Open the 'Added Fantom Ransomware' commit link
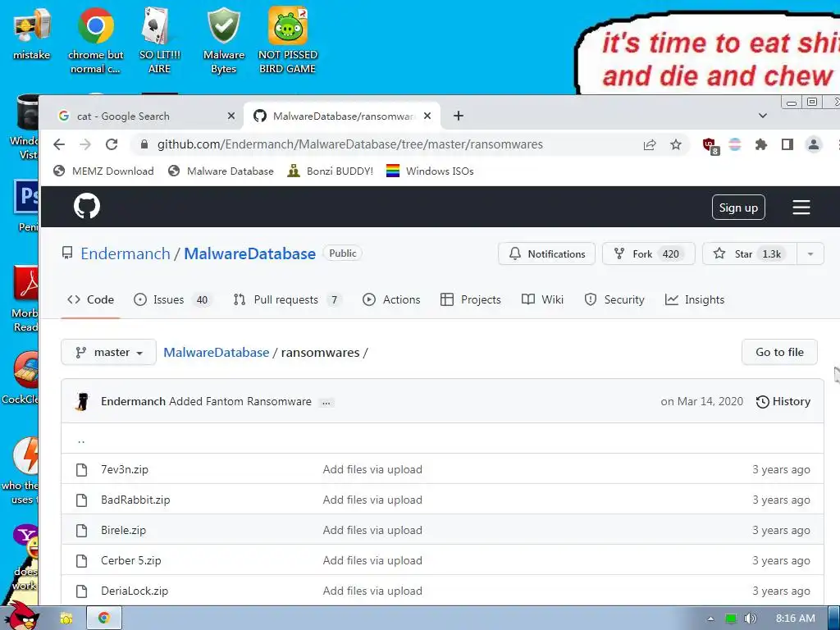Viewport: 840px width, 630px height. tap(240, 401)
